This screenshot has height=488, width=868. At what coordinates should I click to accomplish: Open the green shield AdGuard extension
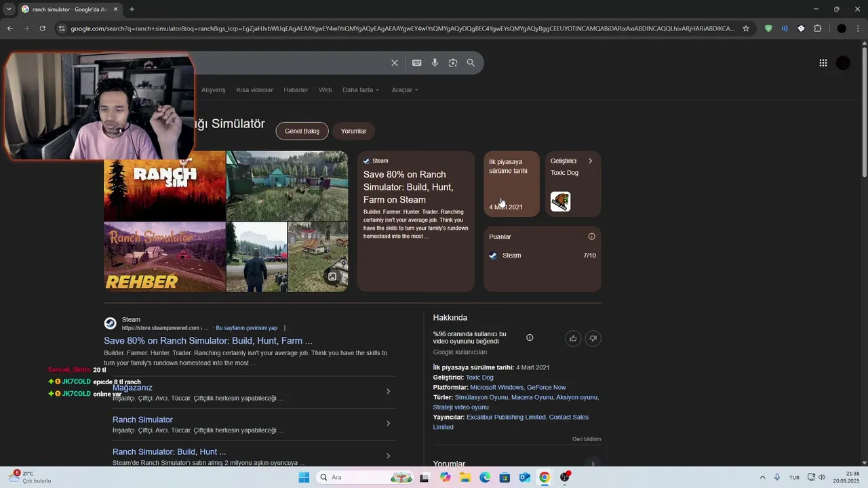coord(768,28)
